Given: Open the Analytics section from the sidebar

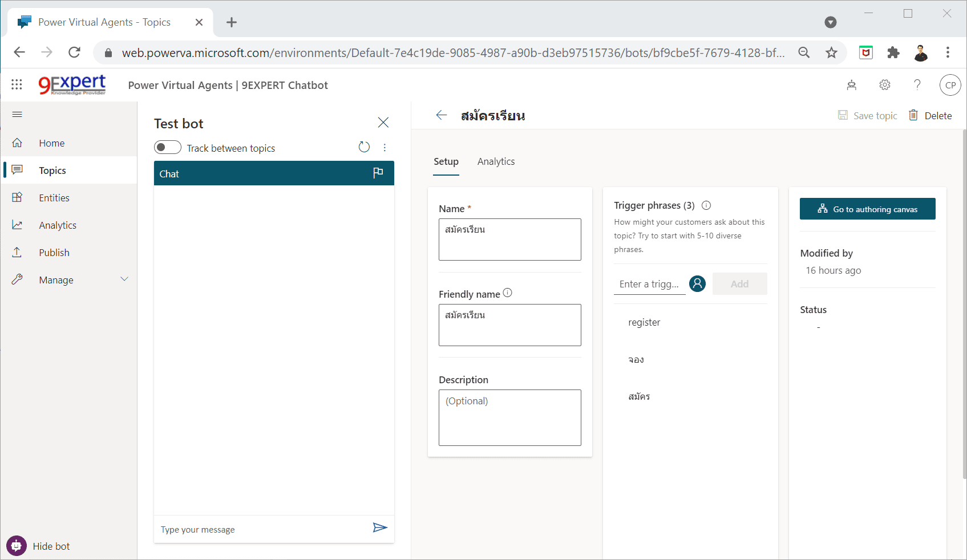Looking at the screenshot, I should 57,225.
